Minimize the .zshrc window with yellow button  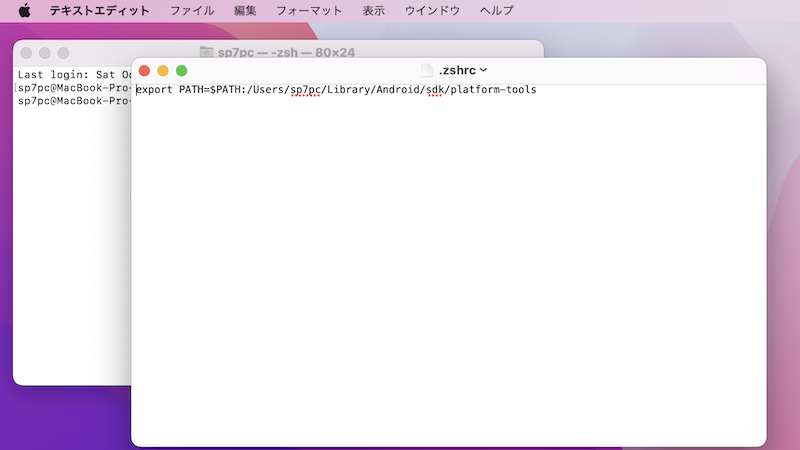pos(163,70)
